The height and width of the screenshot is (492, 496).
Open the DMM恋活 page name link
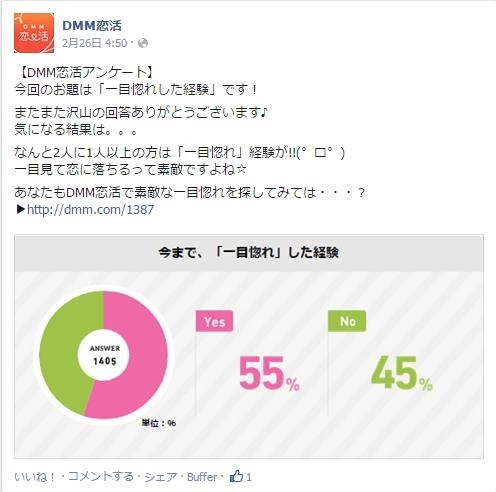pyautogui.click(x=92, y=25)
